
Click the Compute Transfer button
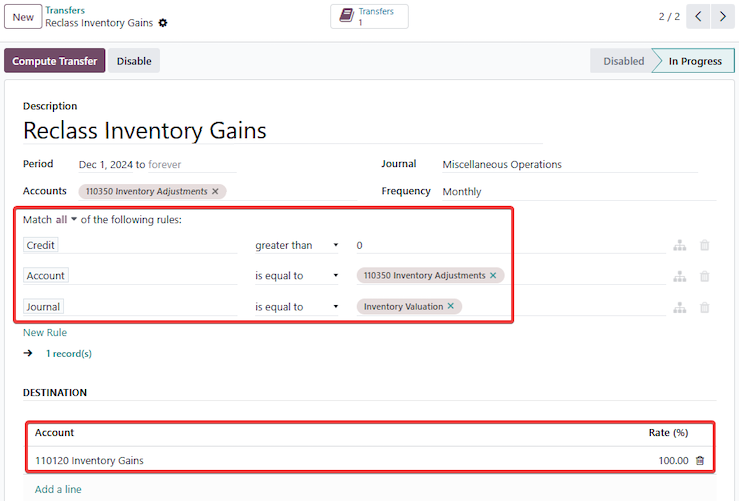click(55, 61)
